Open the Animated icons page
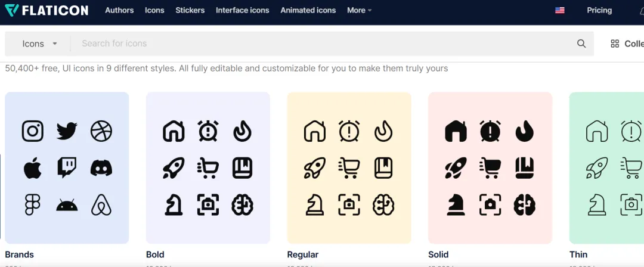 pyautogui.click(x=308, y=10)
